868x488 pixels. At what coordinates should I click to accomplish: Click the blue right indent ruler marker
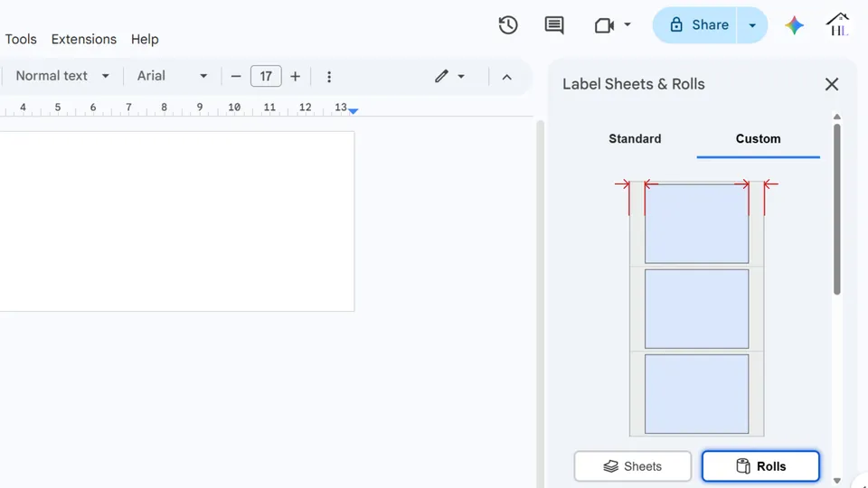click(354, 111)
